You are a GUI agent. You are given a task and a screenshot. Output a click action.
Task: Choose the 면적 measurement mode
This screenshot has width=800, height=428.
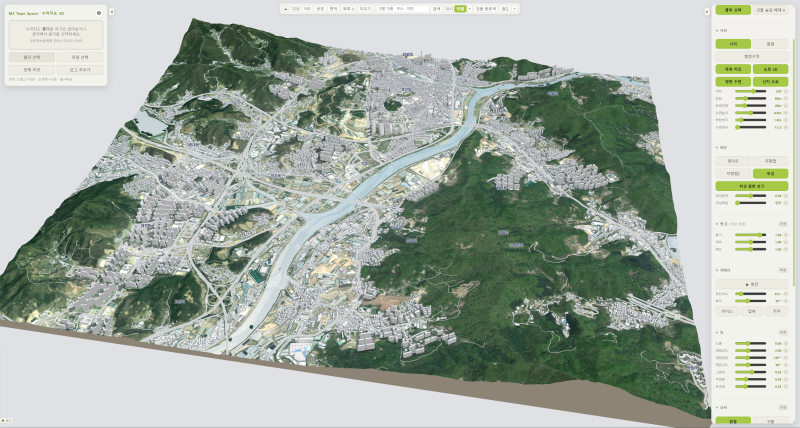333,9
